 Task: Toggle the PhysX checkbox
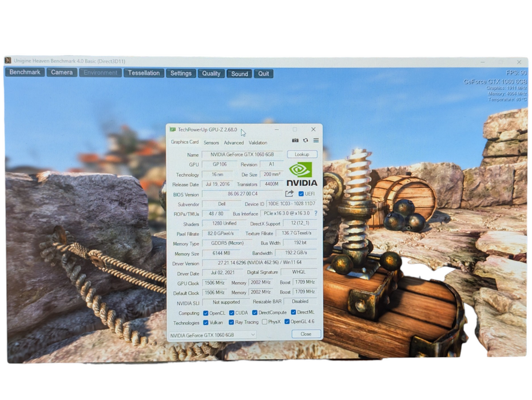265,322
